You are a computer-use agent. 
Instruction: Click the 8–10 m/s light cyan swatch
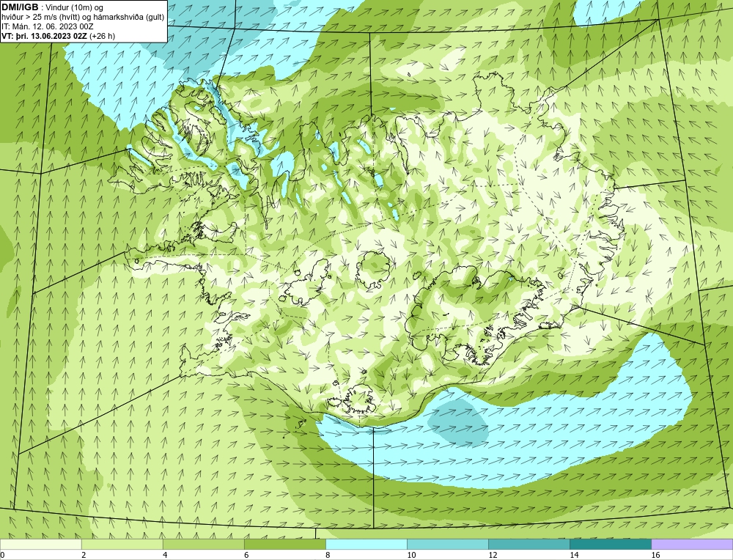pyautogui.click(x=366, y=544)
